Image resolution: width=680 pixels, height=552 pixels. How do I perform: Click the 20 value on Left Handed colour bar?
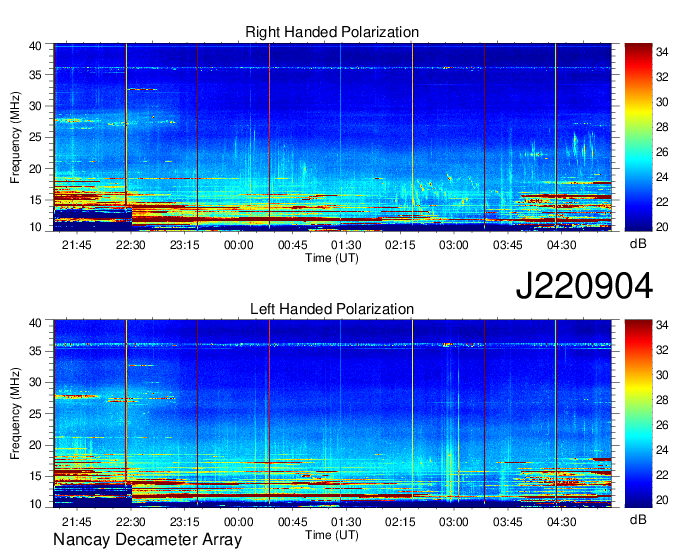point(662,500)
